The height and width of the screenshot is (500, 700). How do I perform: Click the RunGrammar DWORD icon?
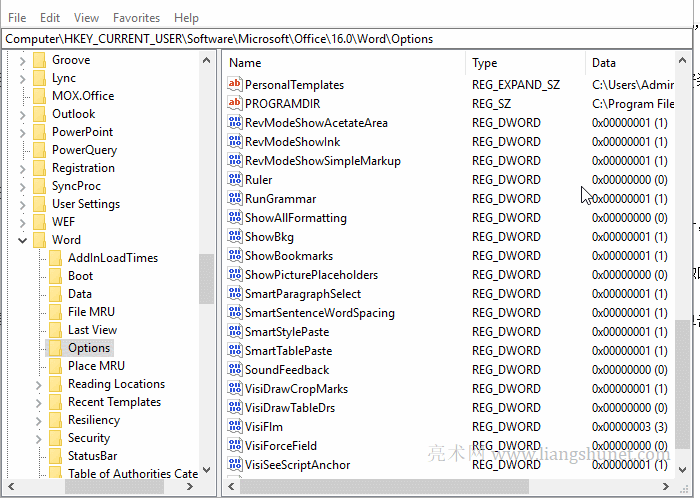coord(235,198)
